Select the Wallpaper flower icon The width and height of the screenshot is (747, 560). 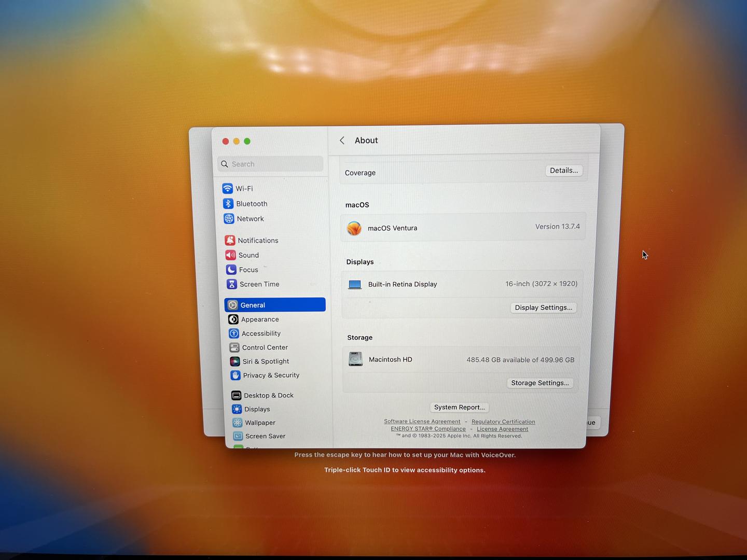pos(237,423)
